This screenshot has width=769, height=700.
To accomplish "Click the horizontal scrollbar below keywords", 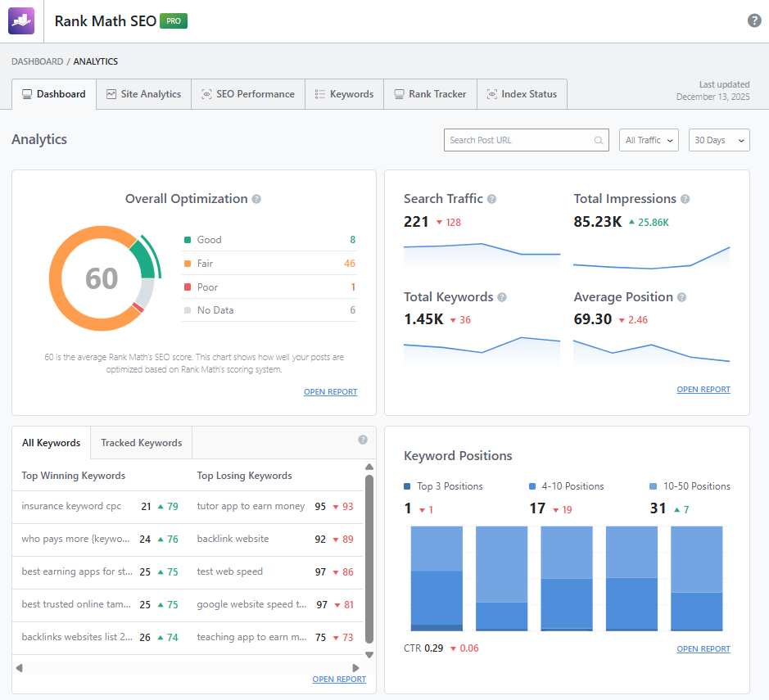I will point(188,667).
